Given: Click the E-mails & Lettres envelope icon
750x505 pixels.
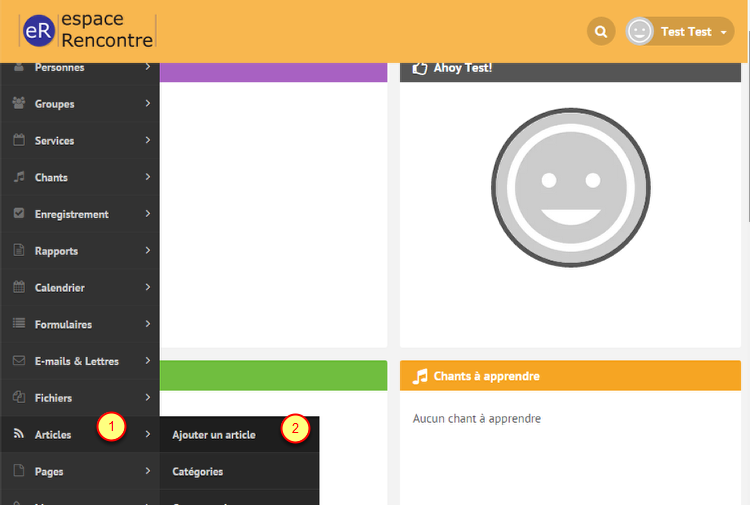Looking at the screenshot, I should pos(18,361).
